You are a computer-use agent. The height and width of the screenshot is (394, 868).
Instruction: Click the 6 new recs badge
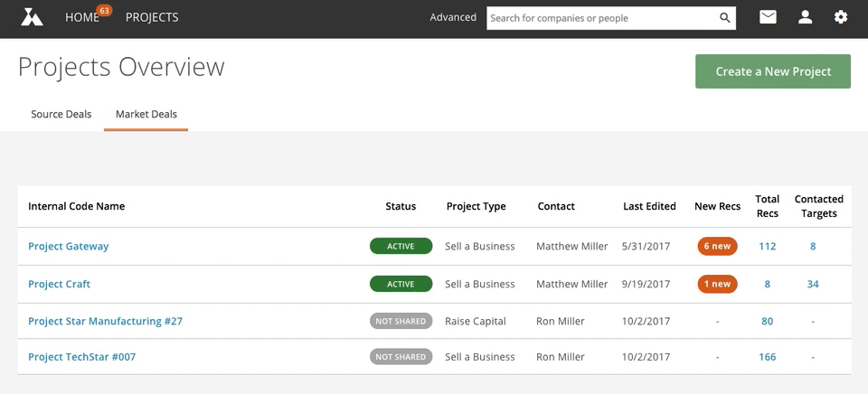tap(717, 246)
